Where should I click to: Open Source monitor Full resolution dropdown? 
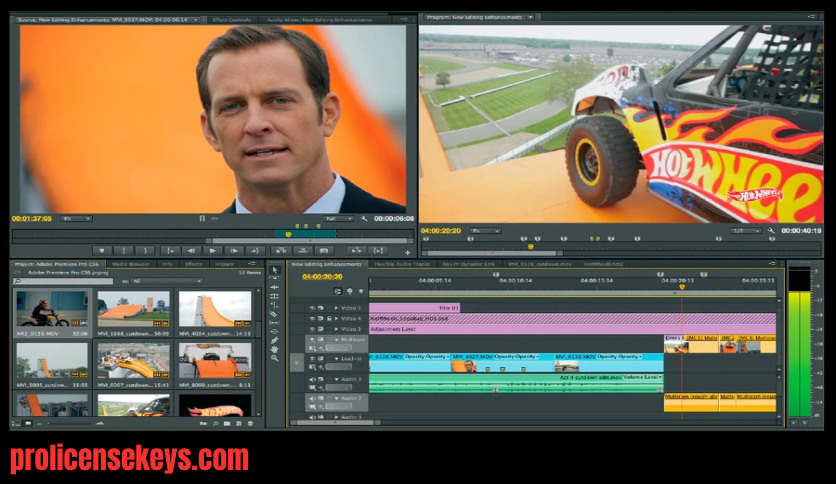click(x=339, y=219)
